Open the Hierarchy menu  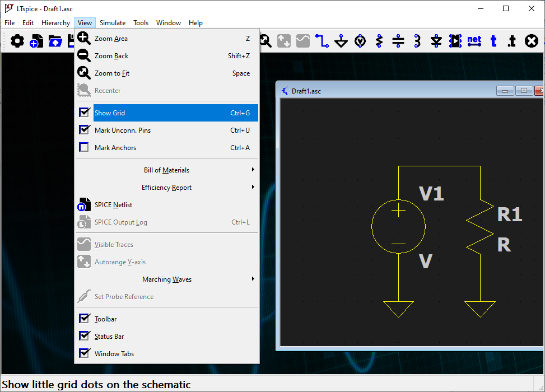(55, 23)
